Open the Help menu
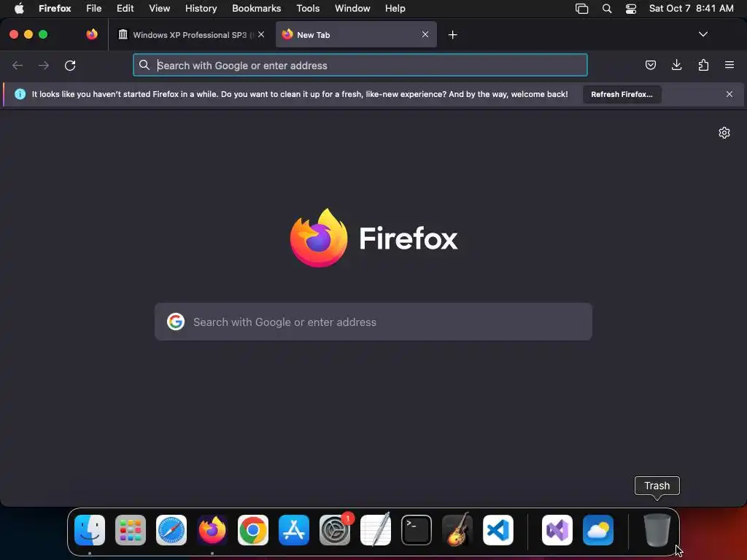The height and width of the screenshot is (560, 747). click(395, 8)
